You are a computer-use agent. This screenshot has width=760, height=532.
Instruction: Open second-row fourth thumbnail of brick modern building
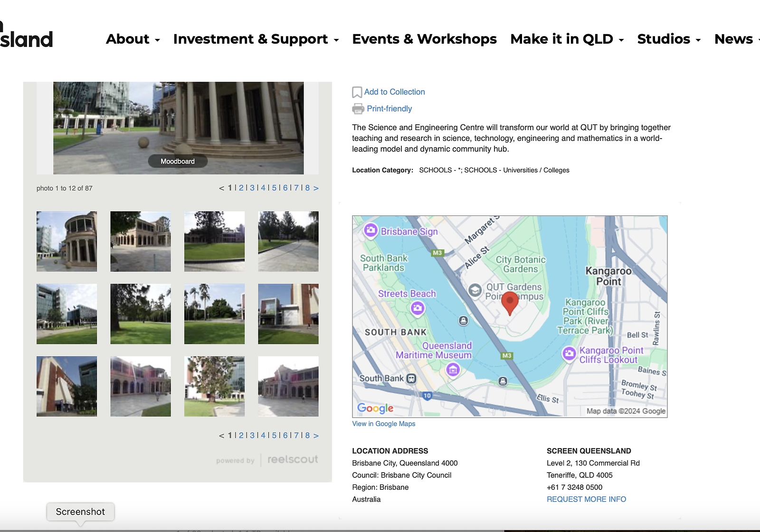point(288,314)
